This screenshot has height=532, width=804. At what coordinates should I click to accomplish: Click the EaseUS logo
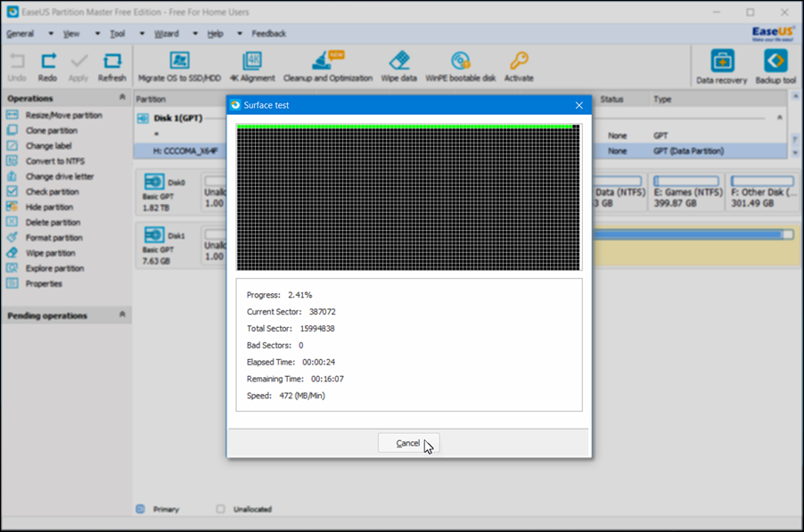(x=773, y=33)
